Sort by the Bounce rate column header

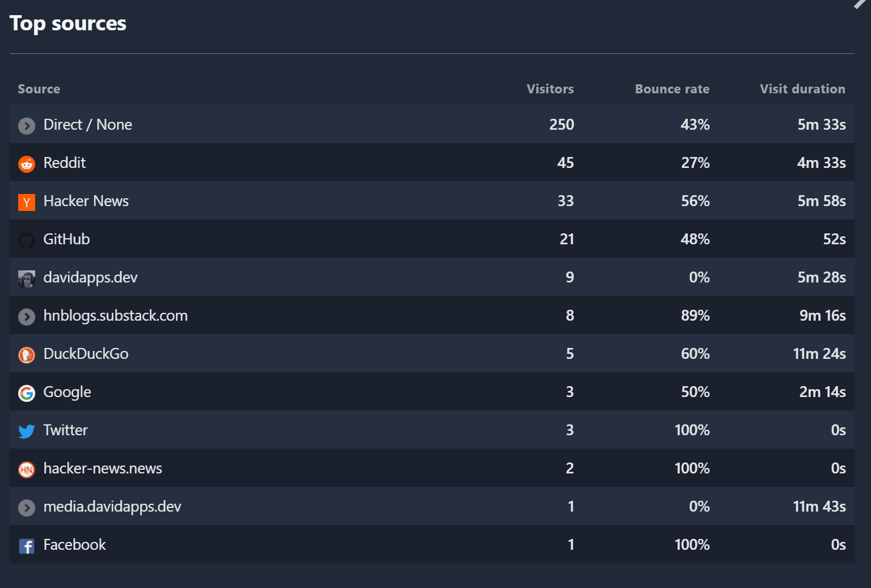tap(671, 89)
